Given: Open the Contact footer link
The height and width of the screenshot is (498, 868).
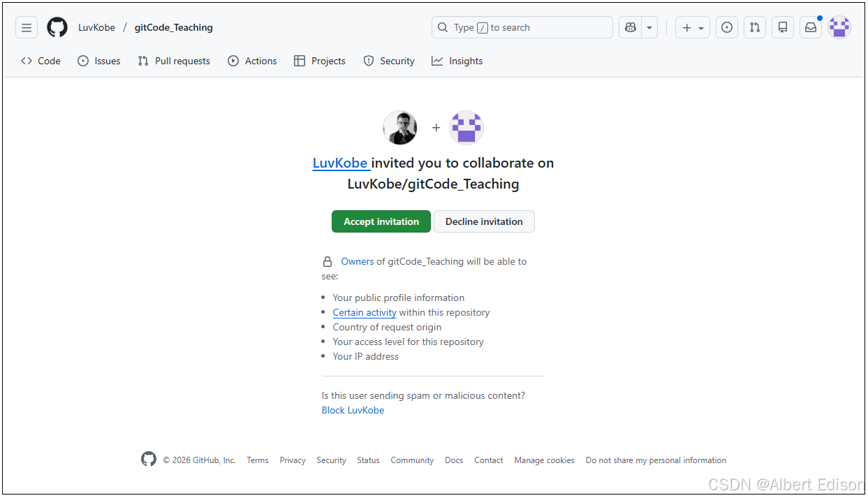Looking at the screenshot, I should (x=489, y=460).
